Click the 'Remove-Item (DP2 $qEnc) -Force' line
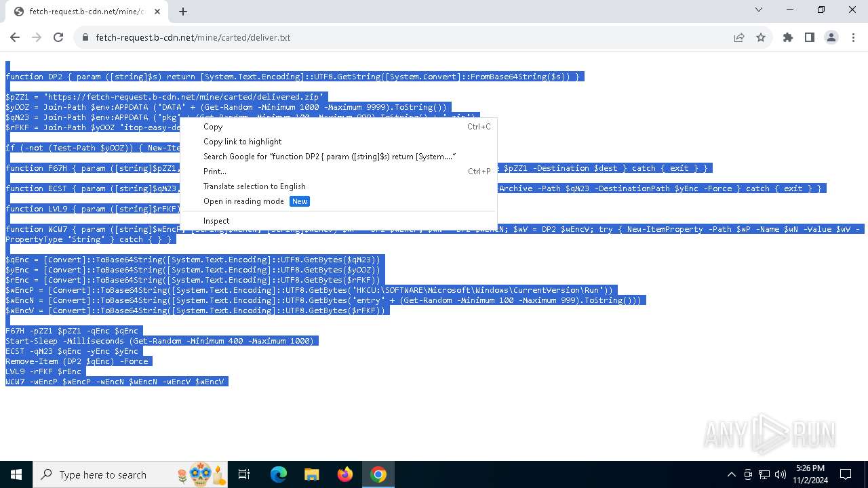Viewport: 868px width, 488px height. 78,361
